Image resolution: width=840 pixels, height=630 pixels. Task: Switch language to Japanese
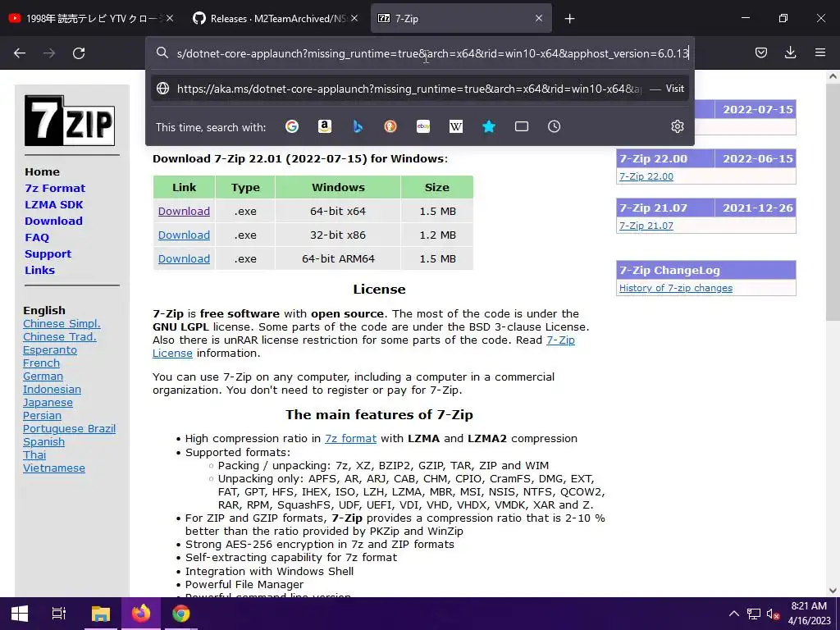[48, 402]
